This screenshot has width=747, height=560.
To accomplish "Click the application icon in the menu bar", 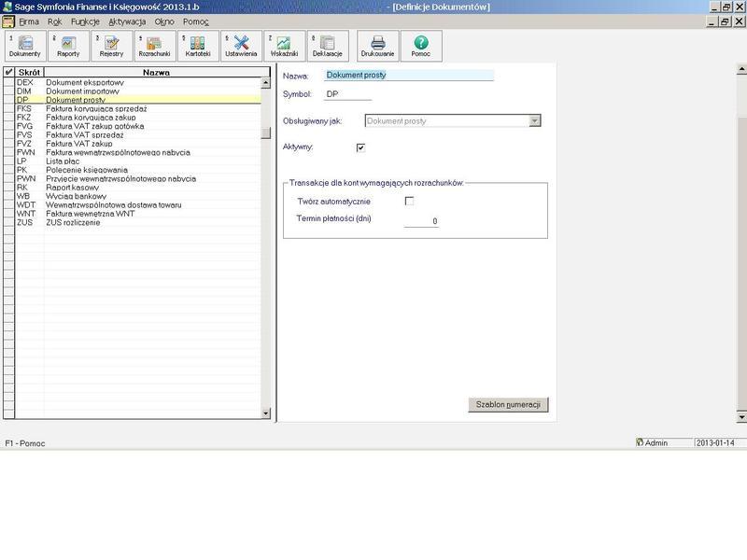I will coord(8,21).
